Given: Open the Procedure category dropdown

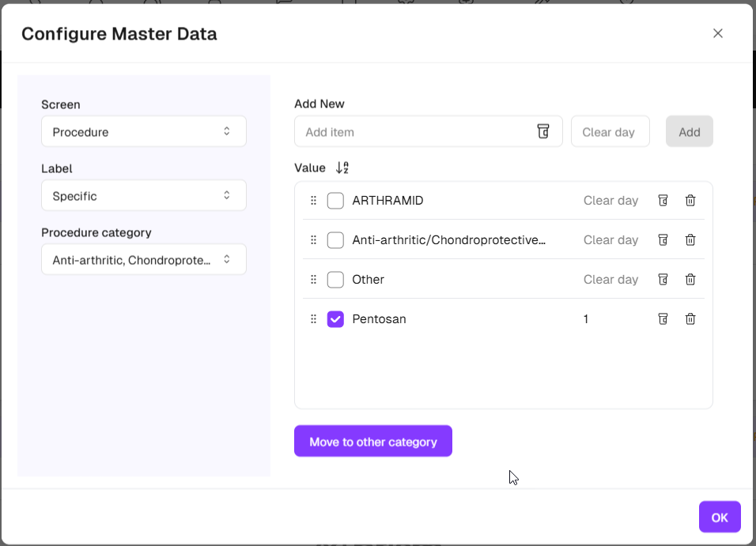Looking at the screenshot, I should tap(143, 259).
